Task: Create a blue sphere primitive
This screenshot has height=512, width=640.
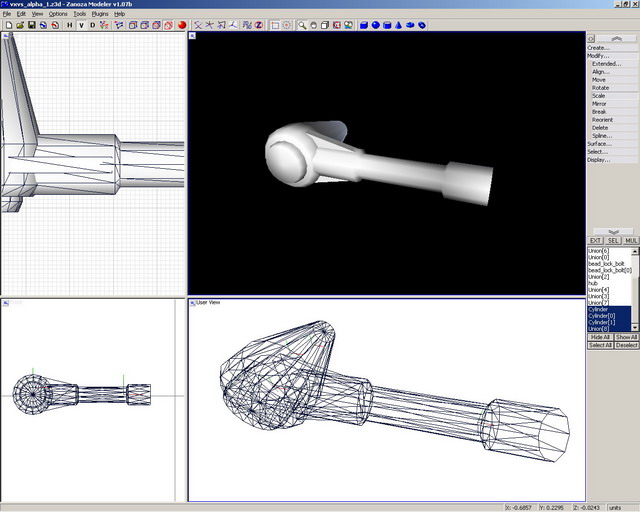Action: (376, 25)
